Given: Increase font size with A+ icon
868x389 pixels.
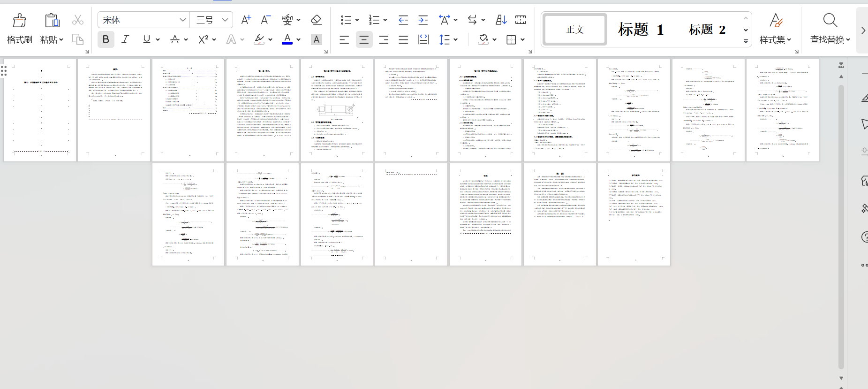Looking at the screenshot, I should [246, 20].
